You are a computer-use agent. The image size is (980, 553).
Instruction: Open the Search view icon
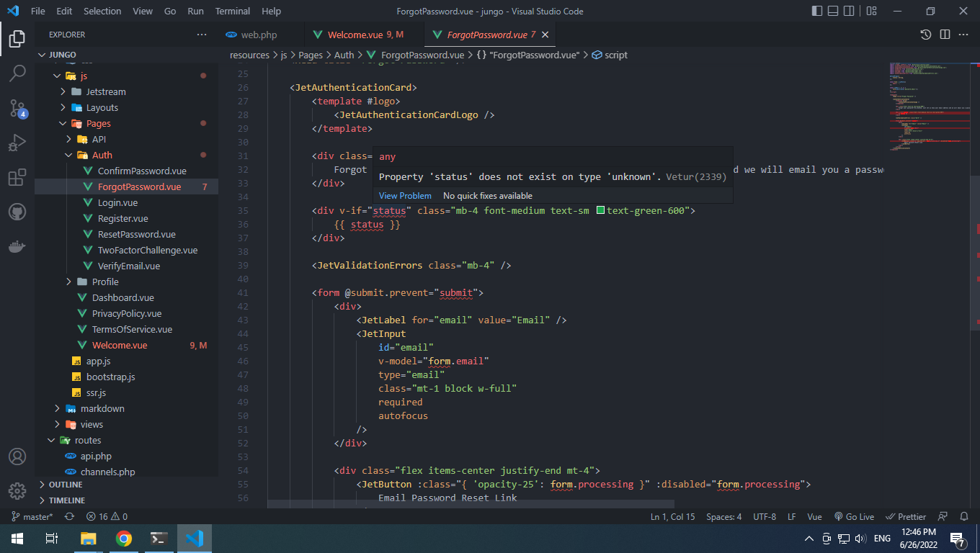[17, 73]
